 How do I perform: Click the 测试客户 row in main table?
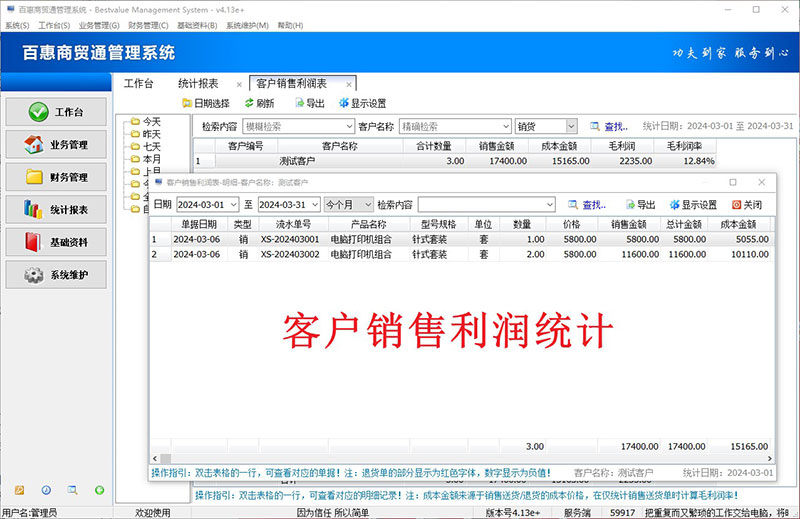[455, 161]
